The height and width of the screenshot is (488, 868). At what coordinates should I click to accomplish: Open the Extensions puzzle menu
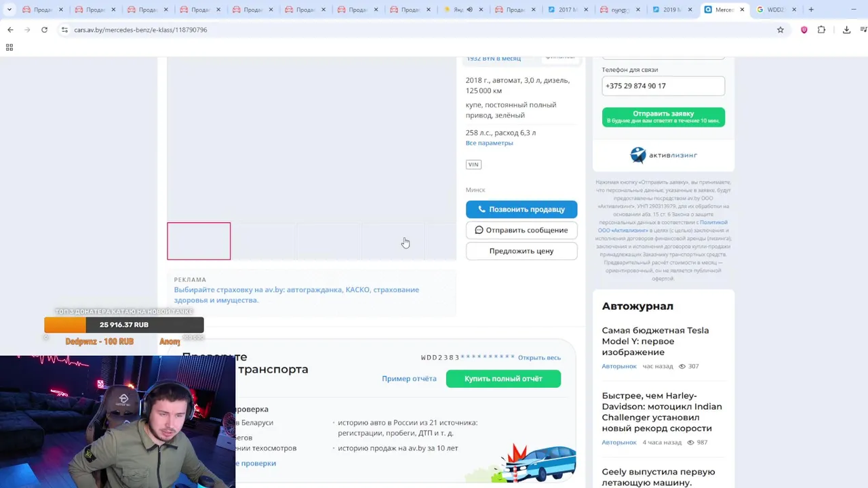click(821, 30)
